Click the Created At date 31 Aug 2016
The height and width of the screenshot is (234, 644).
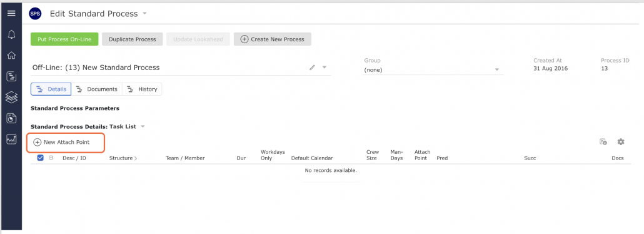click(550, 69)
